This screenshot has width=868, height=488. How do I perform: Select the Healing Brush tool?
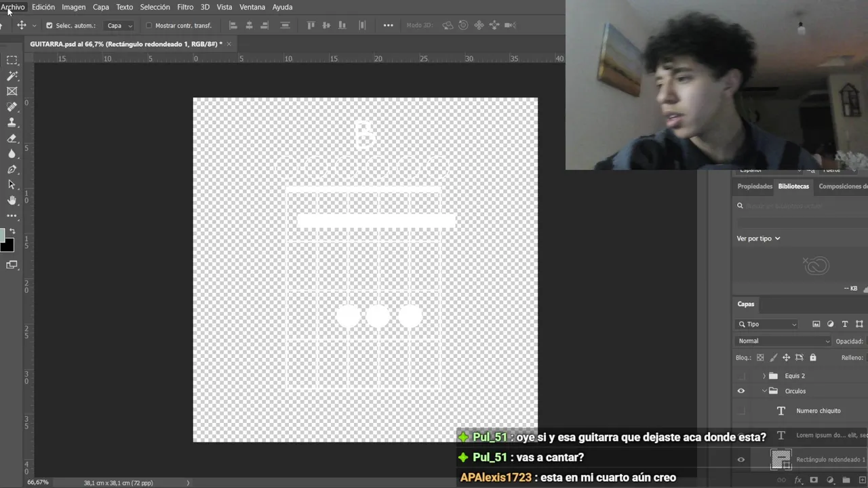coord(12,107)
